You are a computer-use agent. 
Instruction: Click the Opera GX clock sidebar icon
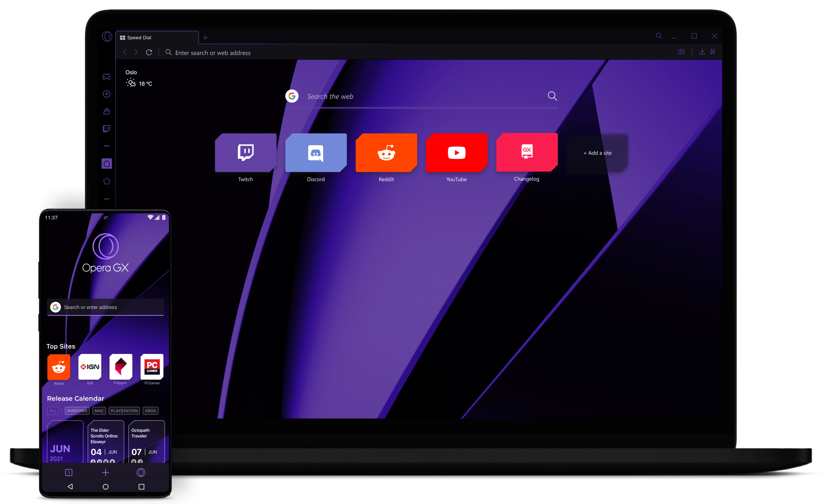(x=108, y=94)
